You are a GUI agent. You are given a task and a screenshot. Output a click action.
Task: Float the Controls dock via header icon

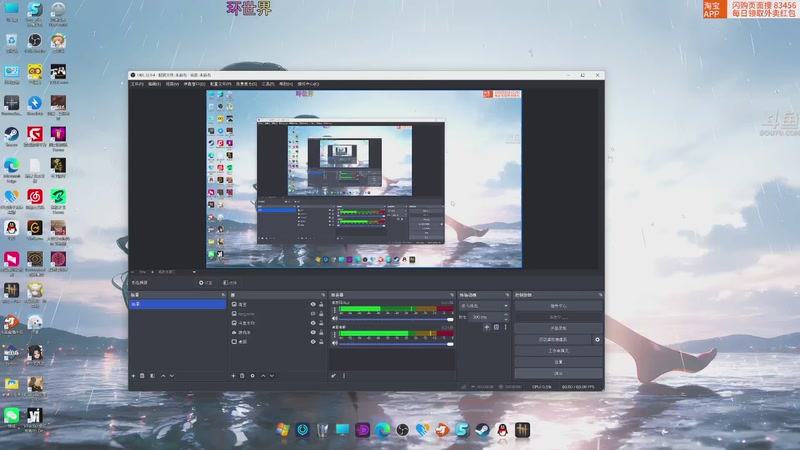click(601, 295)
